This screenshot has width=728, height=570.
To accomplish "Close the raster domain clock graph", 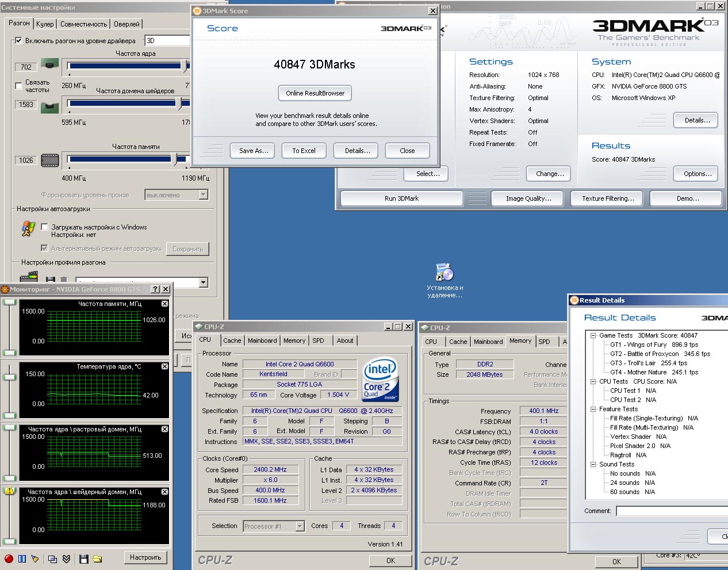I will tap(164, 429).
